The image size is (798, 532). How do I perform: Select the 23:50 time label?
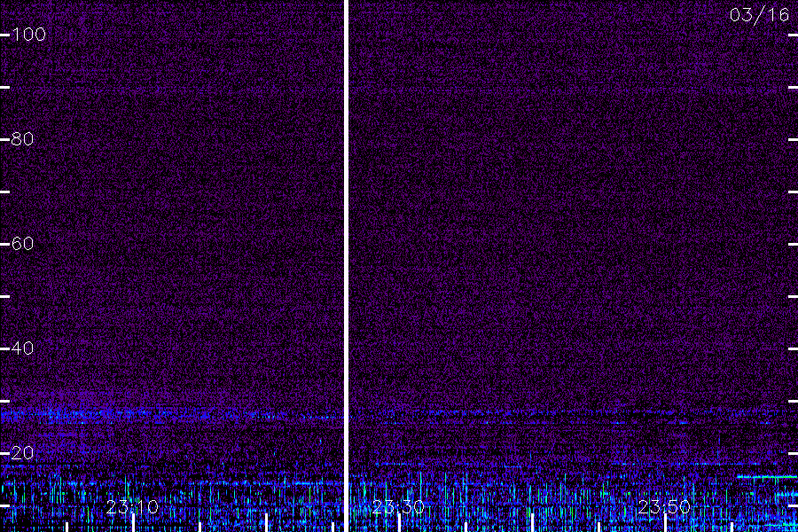click(664, 507)
